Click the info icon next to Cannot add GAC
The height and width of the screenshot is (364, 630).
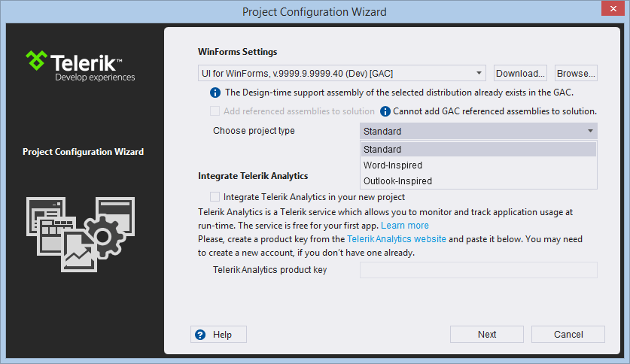[385, 111]
